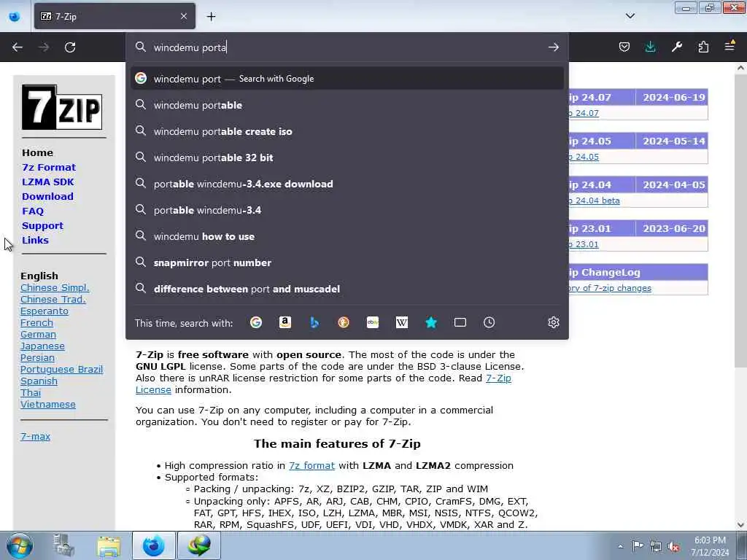747x560 pixels.
Task: Switch language to Chinese Simpl.
Action: click(x=55, y=287)
